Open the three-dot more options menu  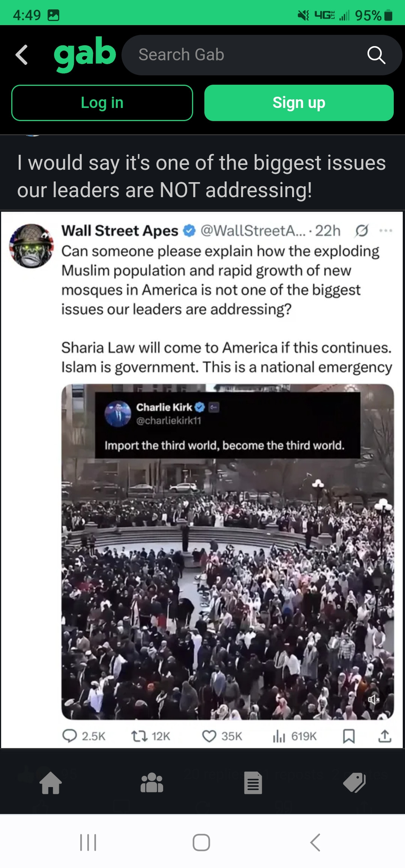[x=386, y=230]
